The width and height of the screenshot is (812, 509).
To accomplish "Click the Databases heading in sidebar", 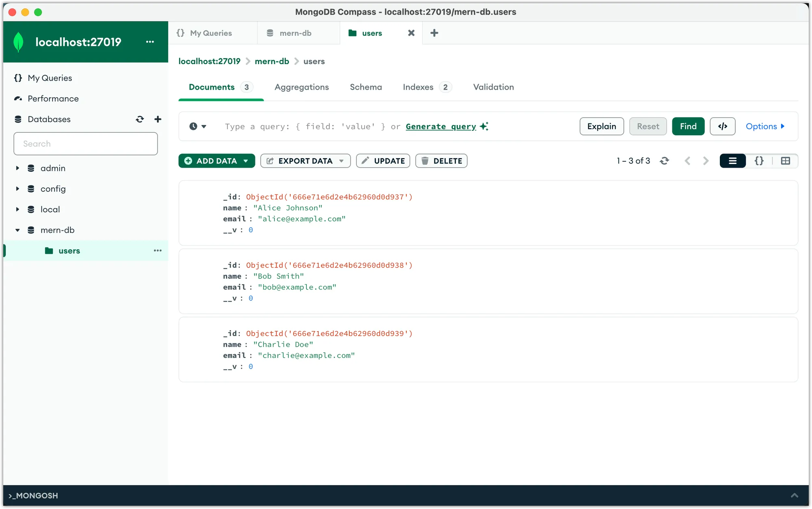I will point(49,119).
